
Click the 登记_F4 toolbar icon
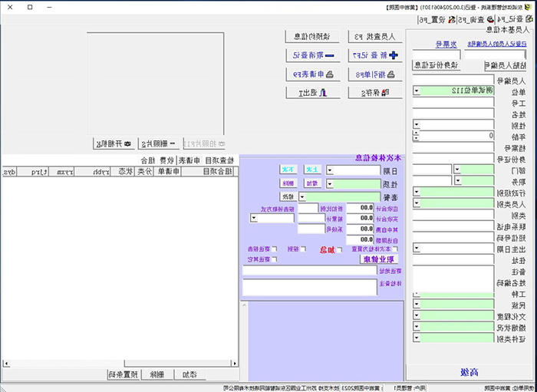pyautogui.click(x=530, y=19)
